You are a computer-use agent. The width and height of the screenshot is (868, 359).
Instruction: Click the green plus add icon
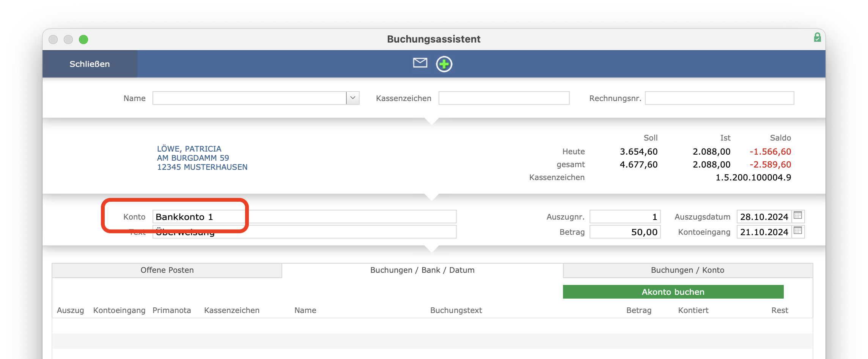444,64
